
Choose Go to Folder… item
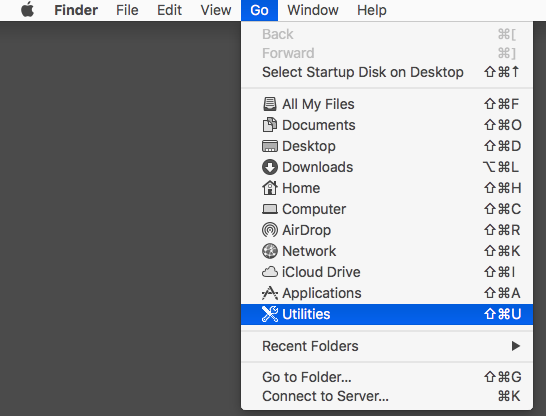click(x=387, y=377)
